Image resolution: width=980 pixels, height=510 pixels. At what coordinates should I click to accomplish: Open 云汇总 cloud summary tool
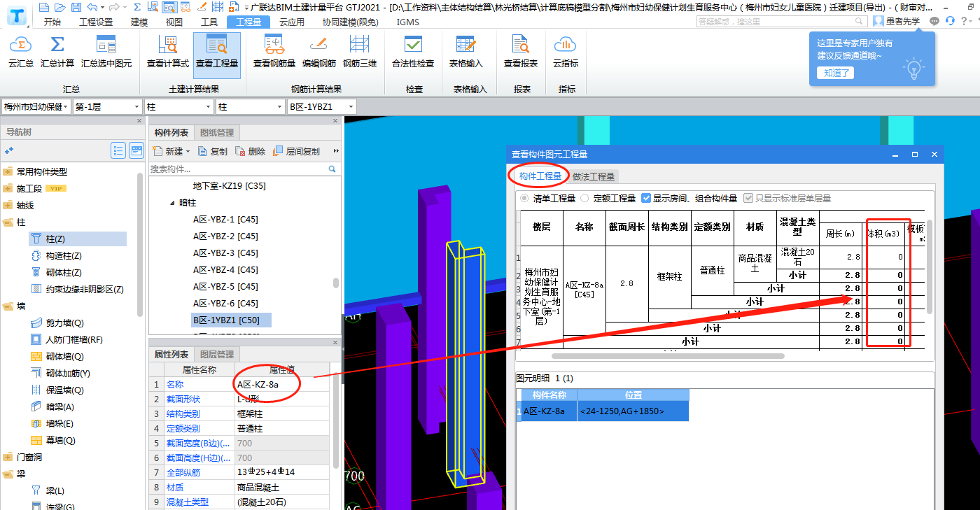[21, 52]
